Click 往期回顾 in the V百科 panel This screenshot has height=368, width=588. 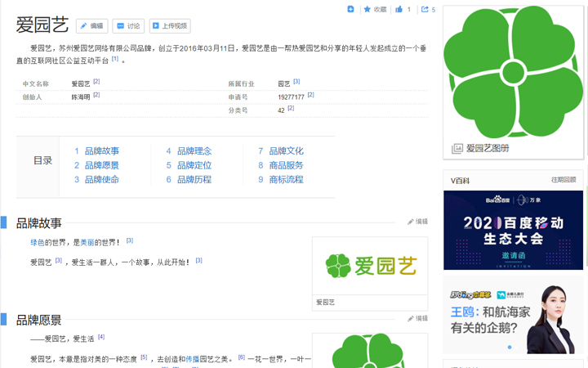click(x=563, y=180)
